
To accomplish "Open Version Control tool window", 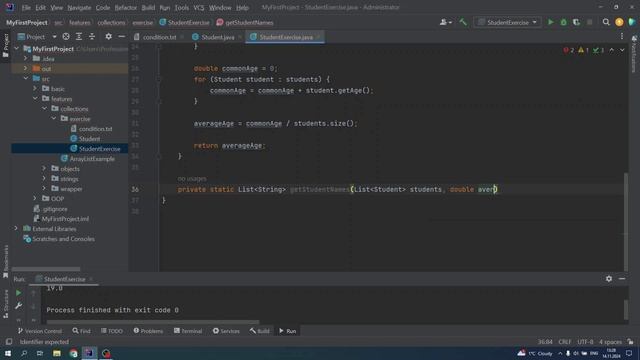I will (40, 331).
